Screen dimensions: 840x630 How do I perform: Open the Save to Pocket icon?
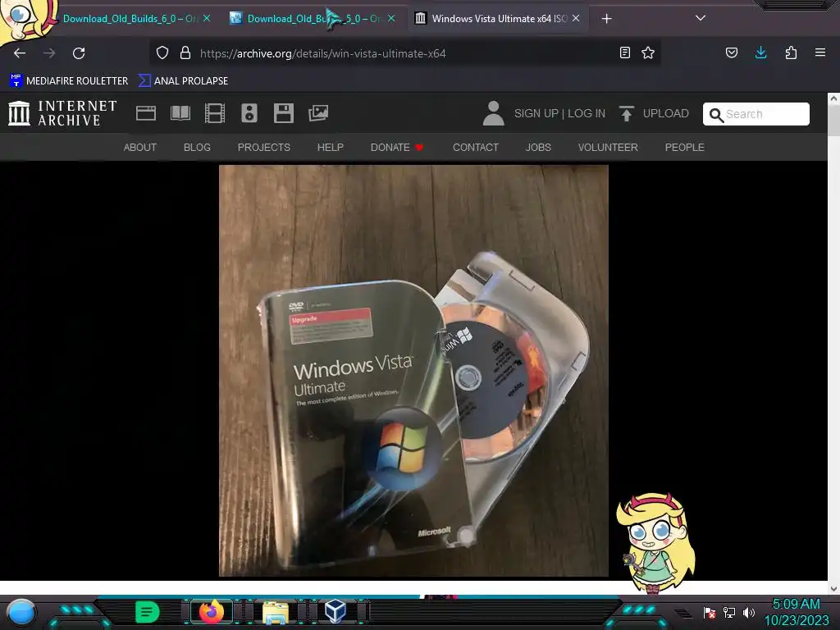[x=732, y=52]
